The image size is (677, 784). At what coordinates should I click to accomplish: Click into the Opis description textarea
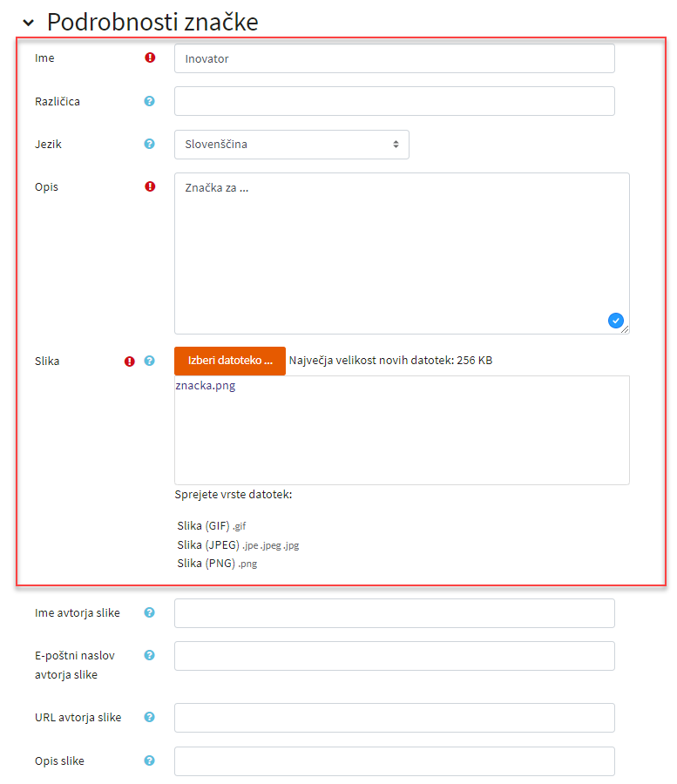(x=402, y=253)
